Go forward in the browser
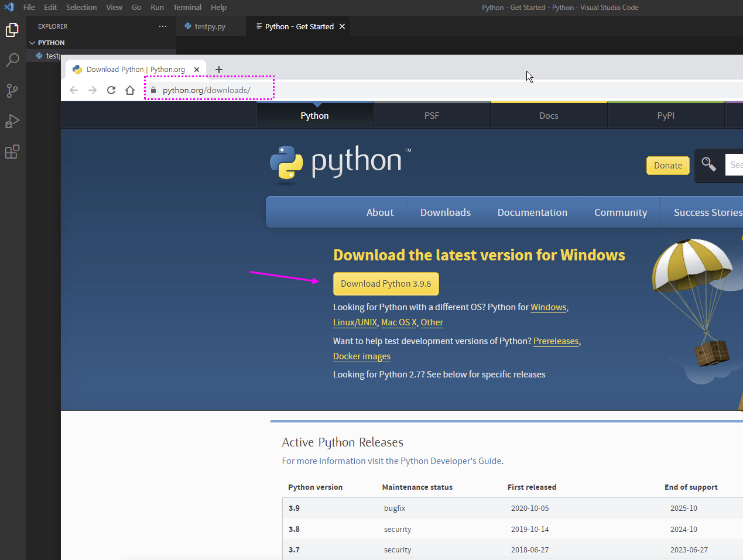 93,90
